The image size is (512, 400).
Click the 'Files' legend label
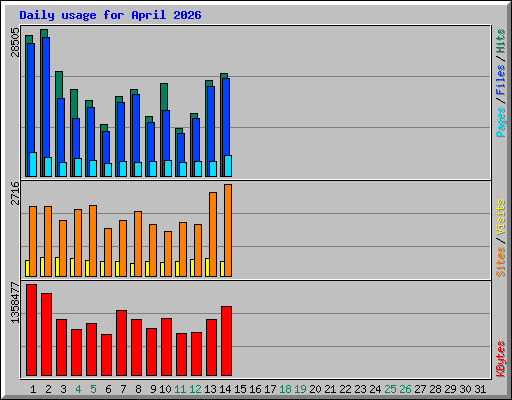500,79
